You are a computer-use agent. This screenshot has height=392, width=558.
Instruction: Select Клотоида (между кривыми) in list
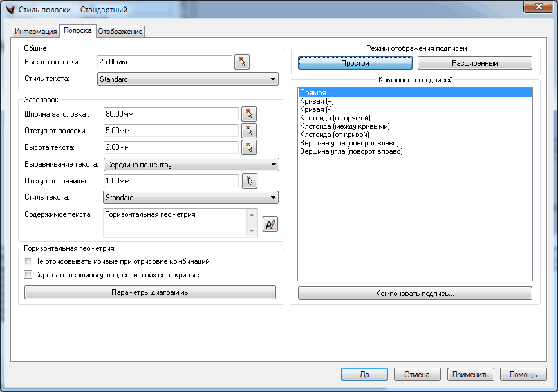345,127
